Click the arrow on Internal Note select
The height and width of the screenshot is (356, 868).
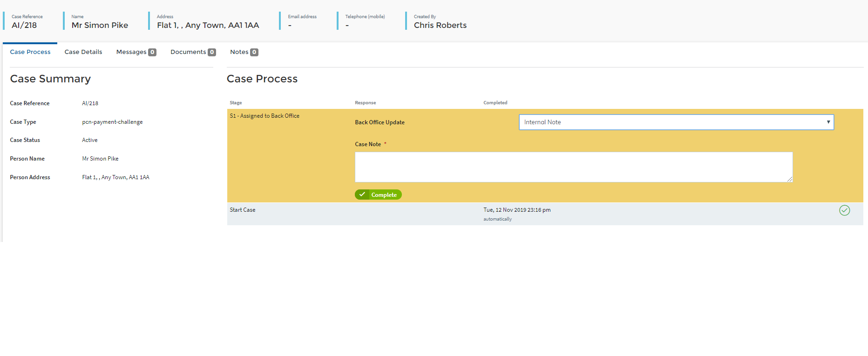tap(828, 122)
